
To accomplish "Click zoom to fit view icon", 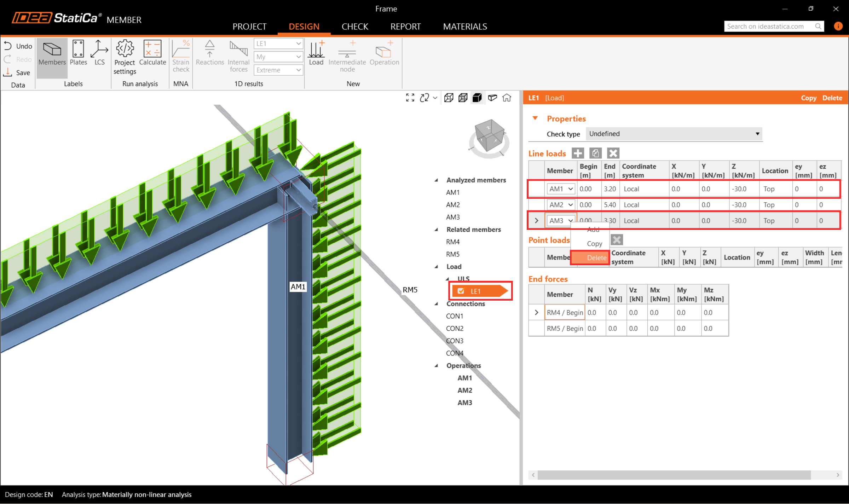I will [410, 98].
